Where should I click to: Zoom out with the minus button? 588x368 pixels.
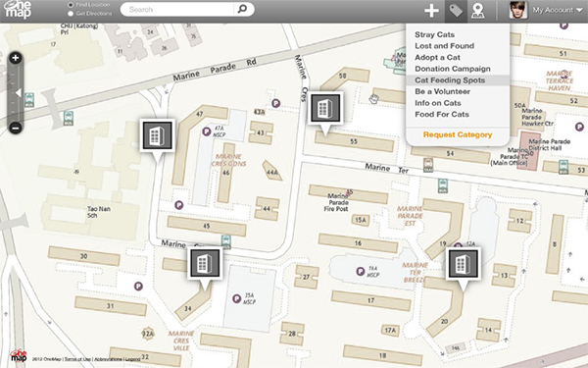click(x=16, y=128)
